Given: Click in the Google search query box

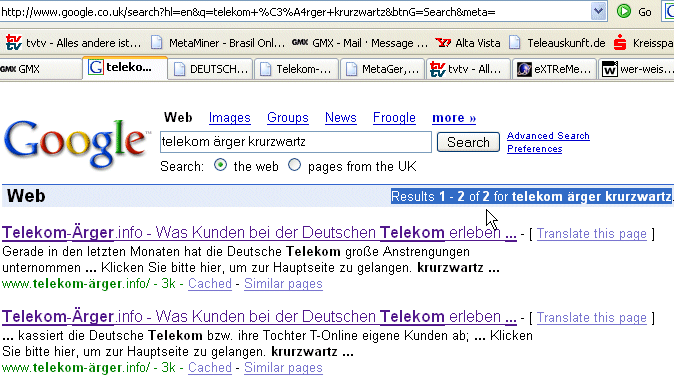Looking at the screenshot, I should 296,142.
